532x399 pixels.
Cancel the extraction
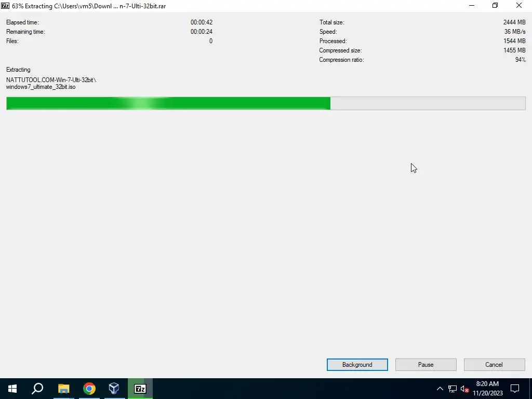point(495,365)
